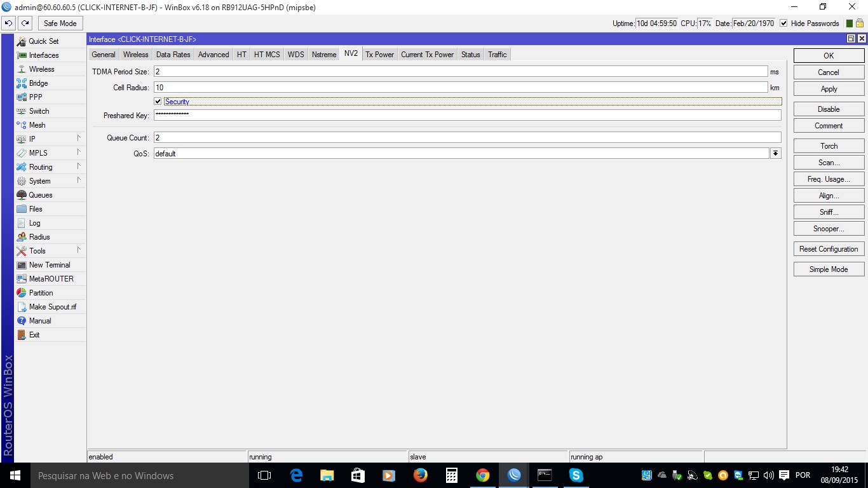The height and width of the screenshot is (488, 868).
Task: Open the Switch section icon
Action: click(22, 111)
